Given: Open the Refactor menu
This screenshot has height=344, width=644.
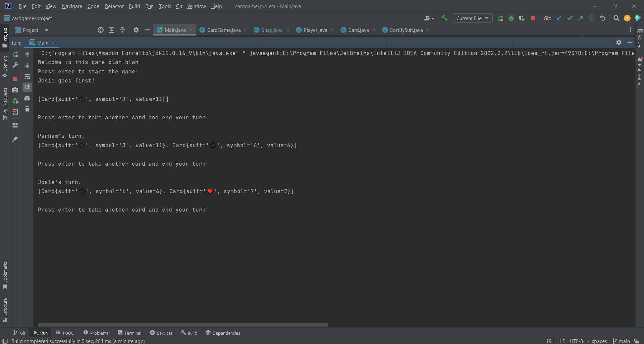Looking at the screenshot, I should click(114, 6).
